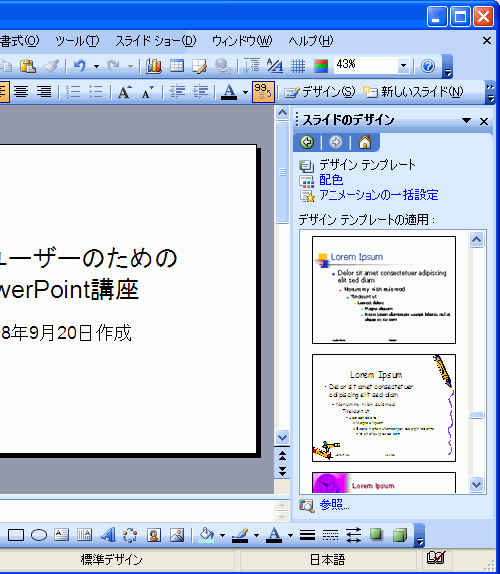Toggle the highlighted 99 formatting toolbar button
500x574 pixels.
coord(263,92)
